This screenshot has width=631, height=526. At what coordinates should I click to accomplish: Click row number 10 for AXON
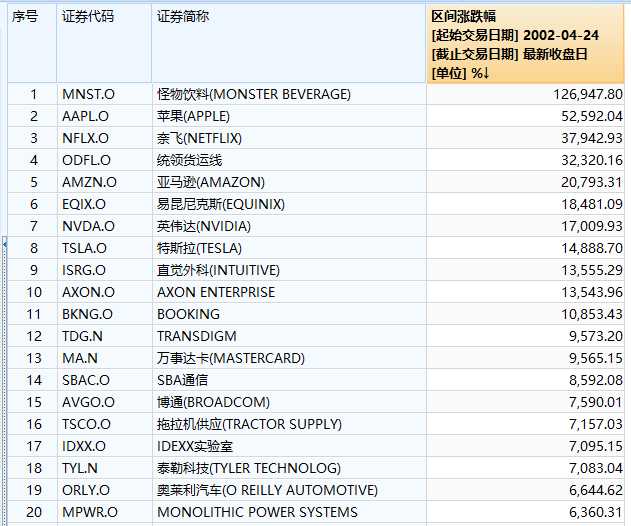click(34, 292)
